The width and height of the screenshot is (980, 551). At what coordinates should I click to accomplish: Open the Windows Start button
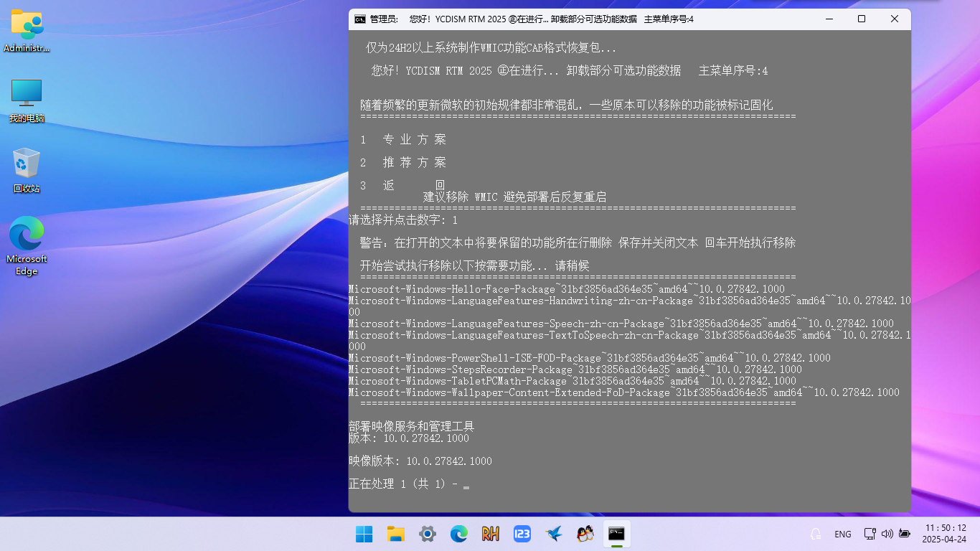coord(364,534)
